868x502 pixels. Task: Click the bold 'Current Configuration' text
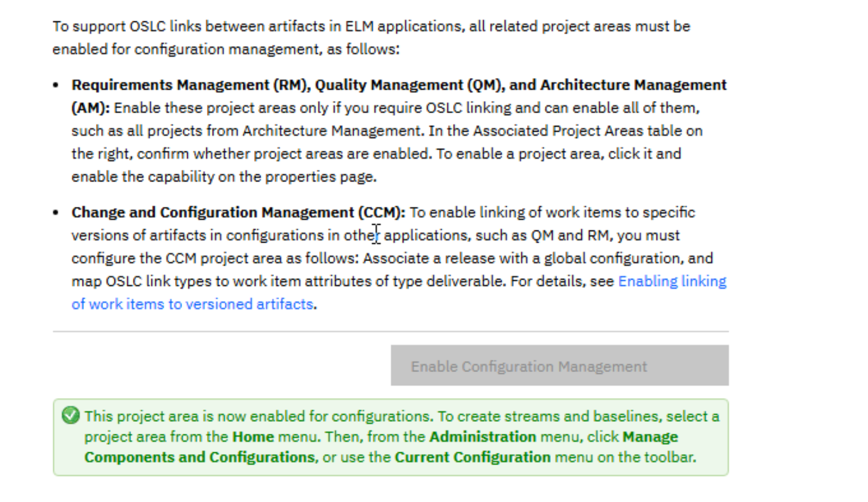(x=472, y=457)
